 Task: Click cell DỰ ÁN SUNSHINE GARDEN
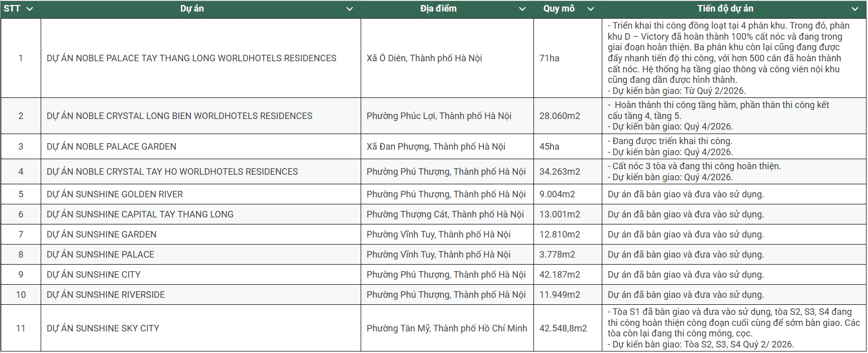(201, 234)
